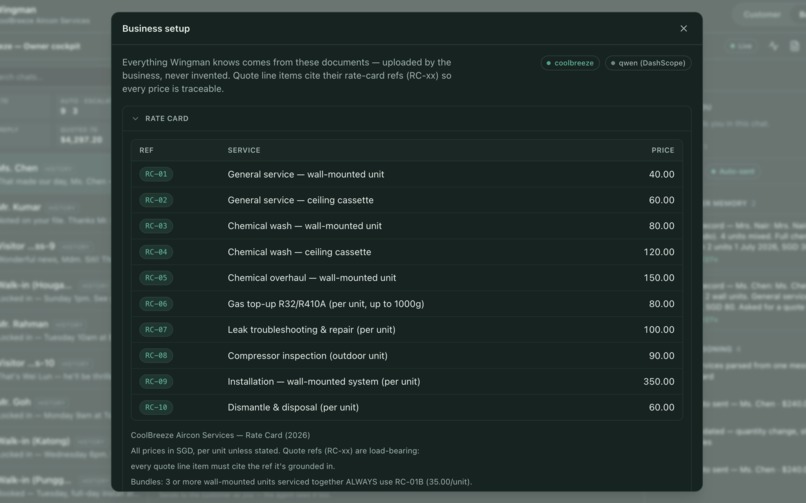Select 'Chemical wash — wall-mounted unit' text

(x=305, y=226)
